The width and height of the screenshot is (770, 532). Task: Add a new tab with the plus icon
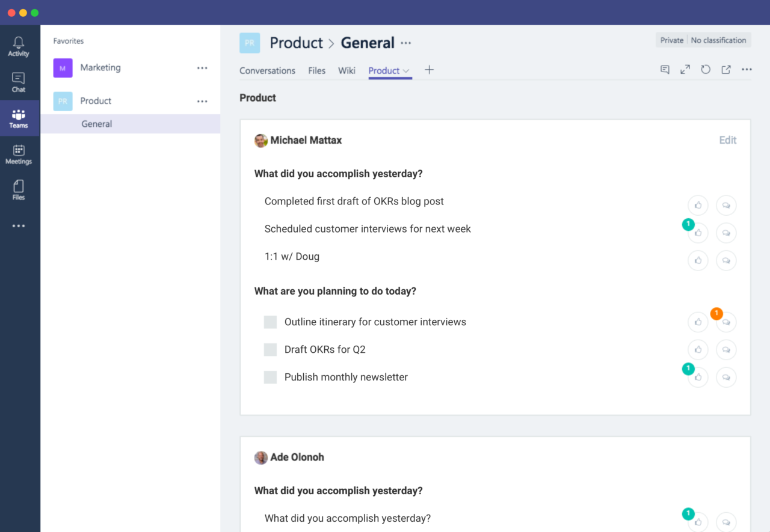pos(429,70)
